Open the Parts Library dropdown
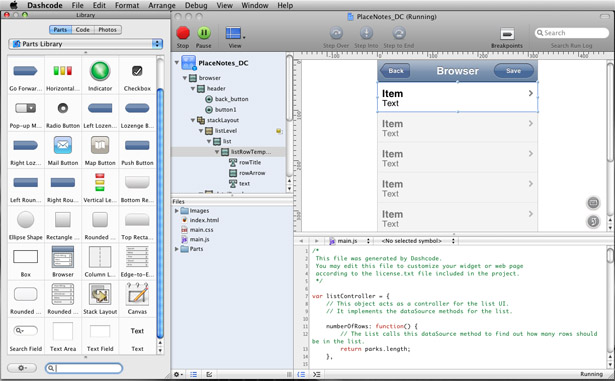Viewport: 615px width, 381px height. click(86, 44)
